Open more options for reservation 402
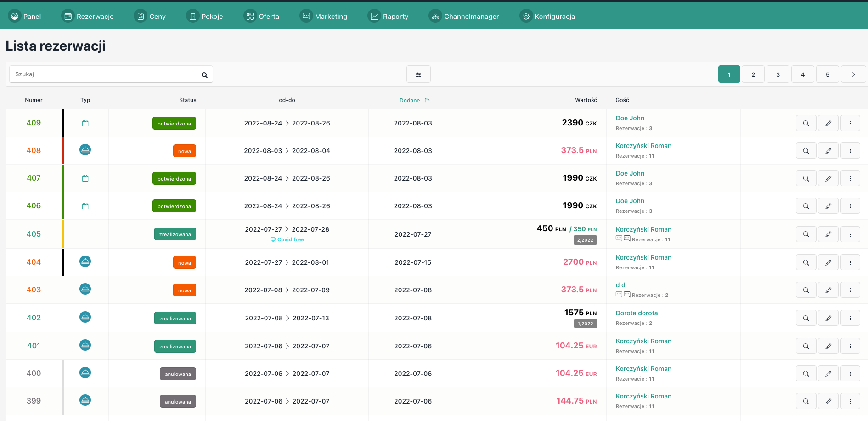Viewport: 868px width, 421px height. pos(850,318)
